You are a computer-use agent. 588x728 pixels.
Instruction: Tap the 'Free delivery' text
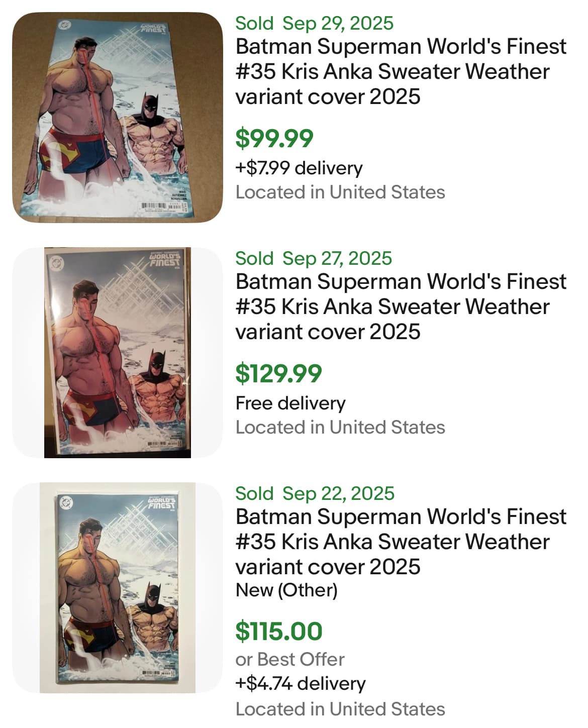[x=290, y=403]
